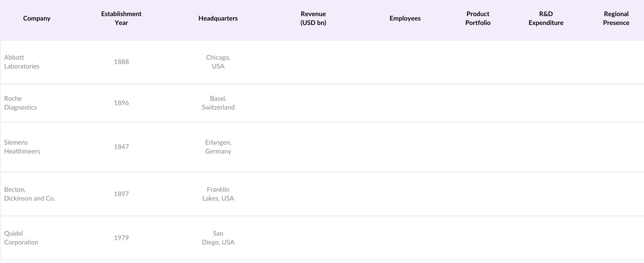Select the Regional Presence column header
Viewport: 644px width, 263px height.
click(x=616, y=19)
